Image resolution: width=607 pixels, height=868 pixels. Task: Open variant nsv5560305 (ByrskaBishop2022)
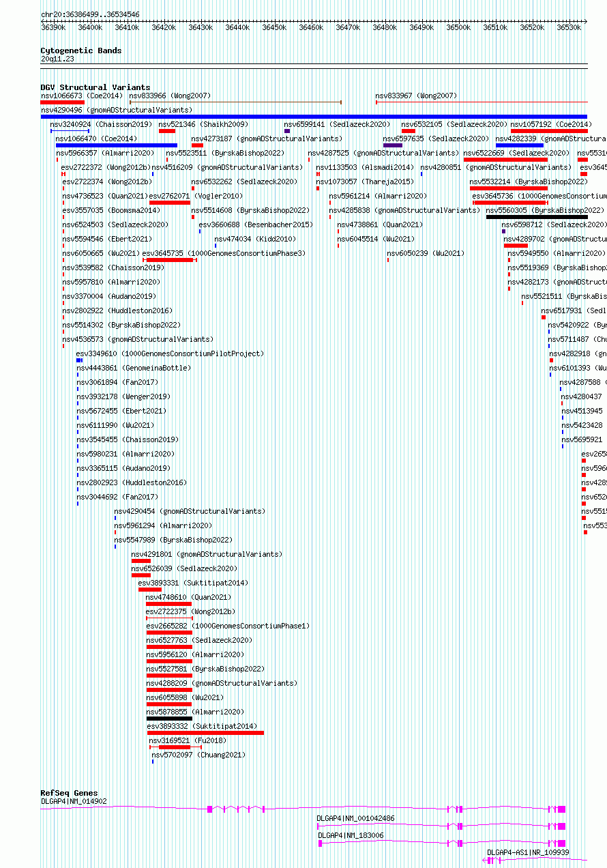pyautogui.click(x=545, y=211)
